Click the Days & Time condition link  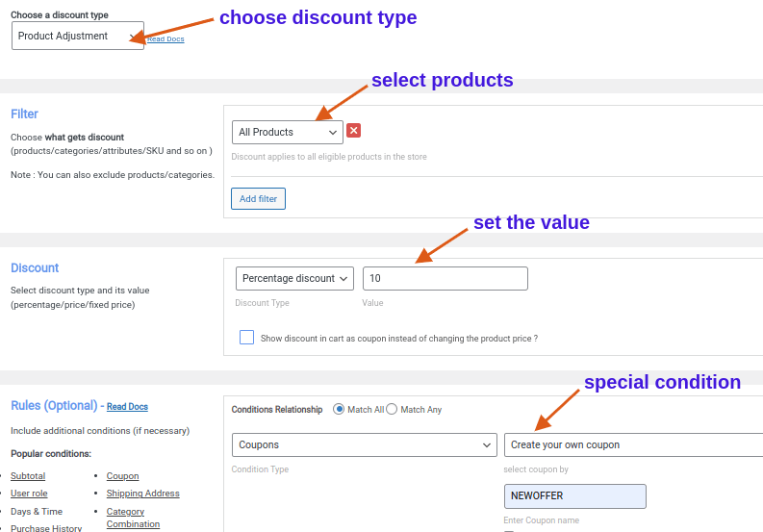[37, 512]
